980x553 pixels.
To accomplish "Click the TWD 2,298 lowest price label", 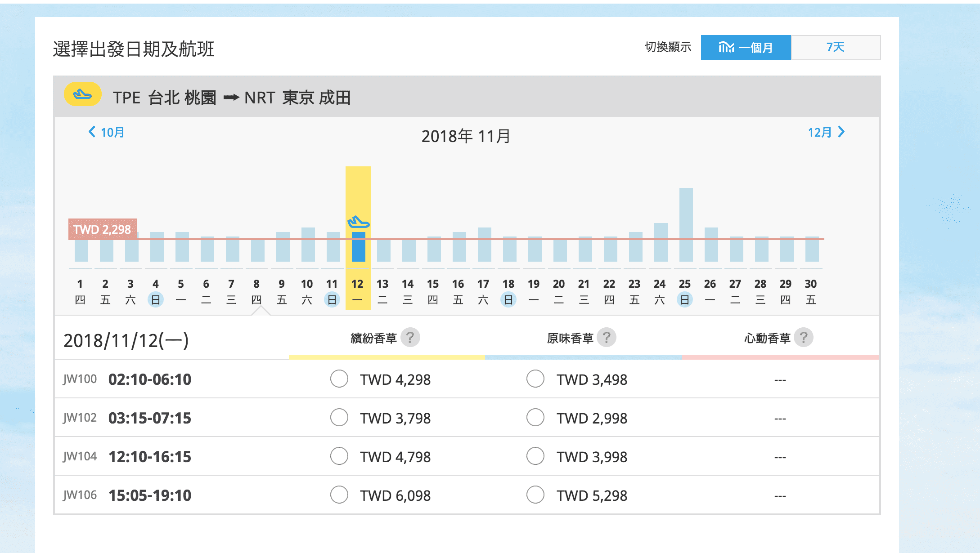I will tap(103, 229).
